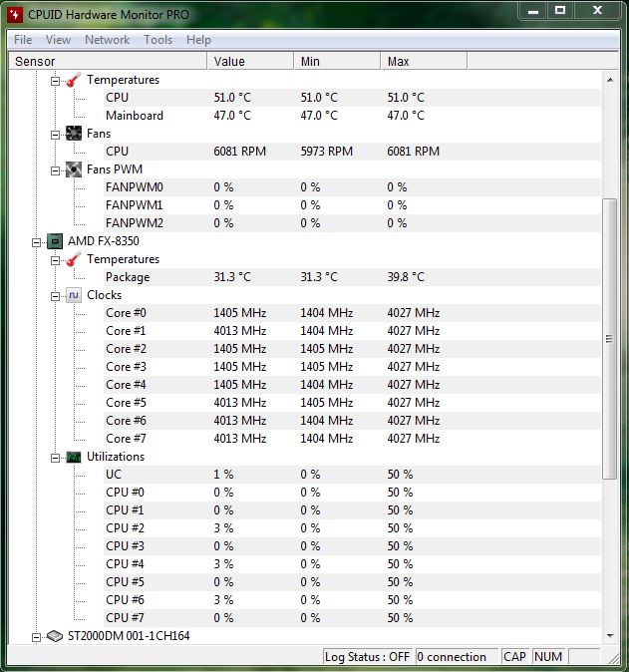629x672 pixels.
Task: Click the ST2000DM hard drive icon
Action: click(x=55, y=636)
